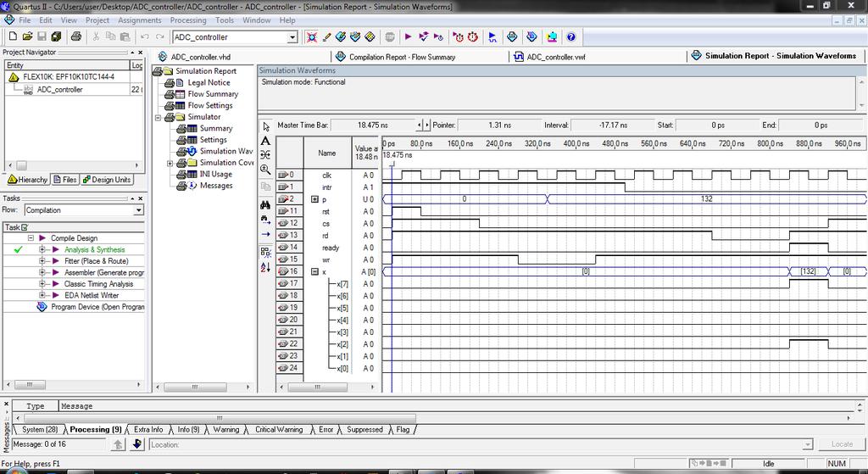The width and height of the screenshot is (868, 474).
Task: Expand the Simulation Coverage folder
Action: coord(170,164)
